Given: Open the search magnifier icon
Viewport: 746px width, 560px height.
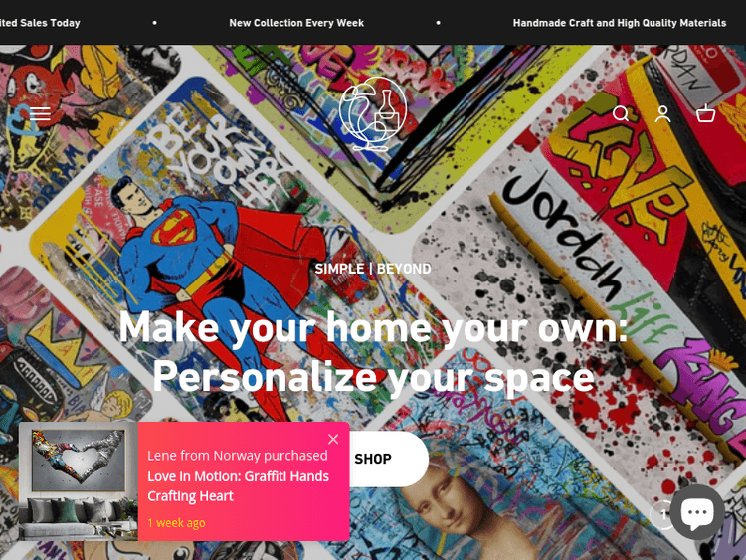Looking at the screenshot, I should (x=621, y=113).
